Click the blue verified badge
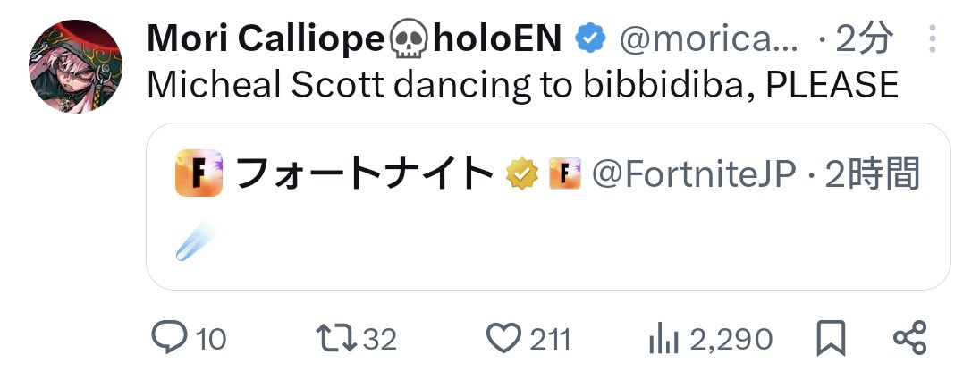The height and width of the screenshot is (372, 980). coord(590,38)
